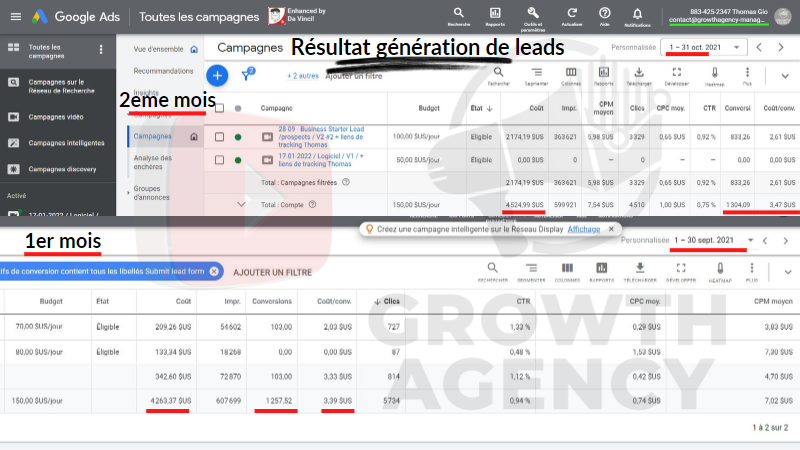Click the Actualiser refresh icon
The width and height of the screenshot is (800, 450).
[x=572, y=14]
